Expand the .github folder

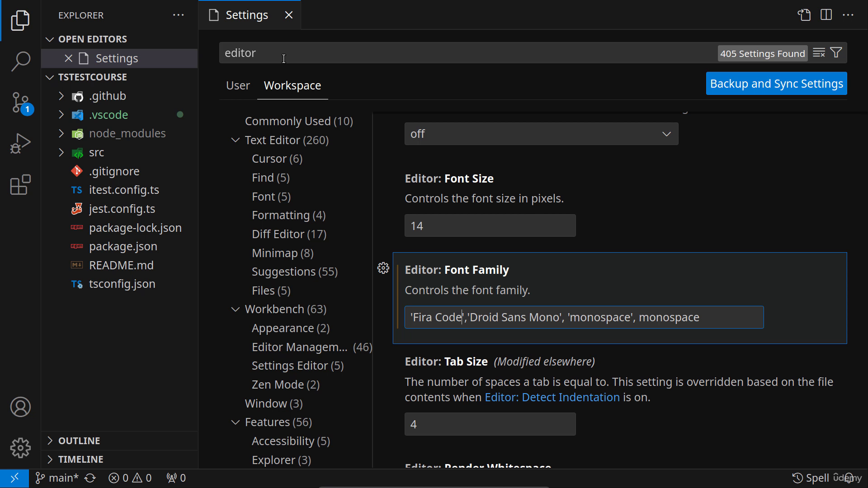point(61,96)
